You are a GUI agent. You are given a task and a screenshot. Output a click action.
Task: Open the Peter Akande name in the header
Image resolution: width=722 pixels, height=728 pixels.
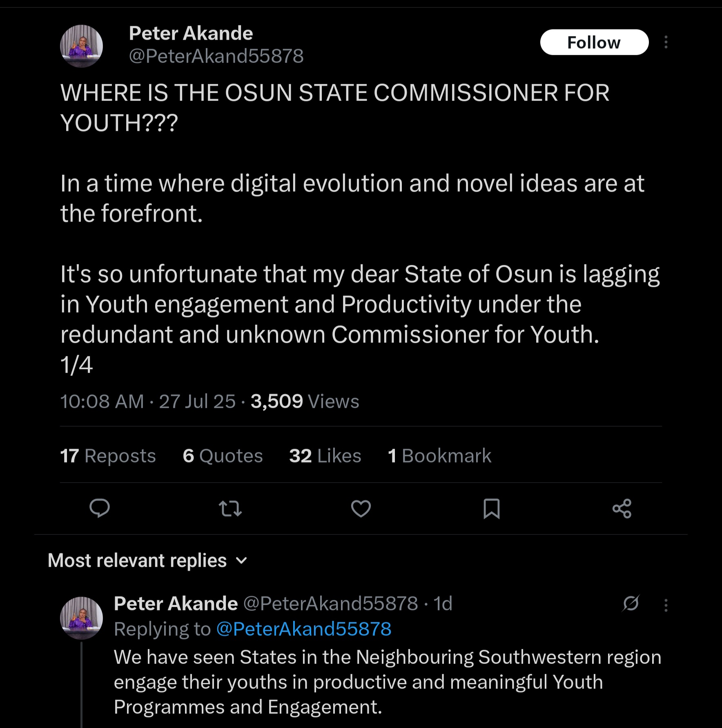[191, 33]
